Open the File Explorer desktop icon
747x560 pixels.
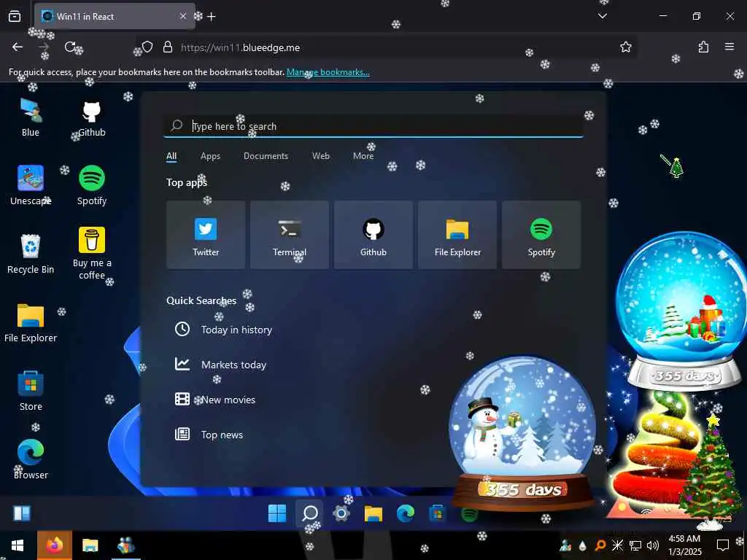coord(31,323)
